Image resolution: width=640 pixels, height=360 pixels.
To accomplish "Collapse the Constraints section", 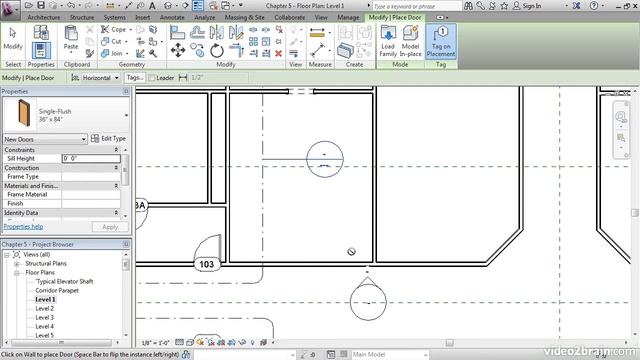I will tap(116, 150).
